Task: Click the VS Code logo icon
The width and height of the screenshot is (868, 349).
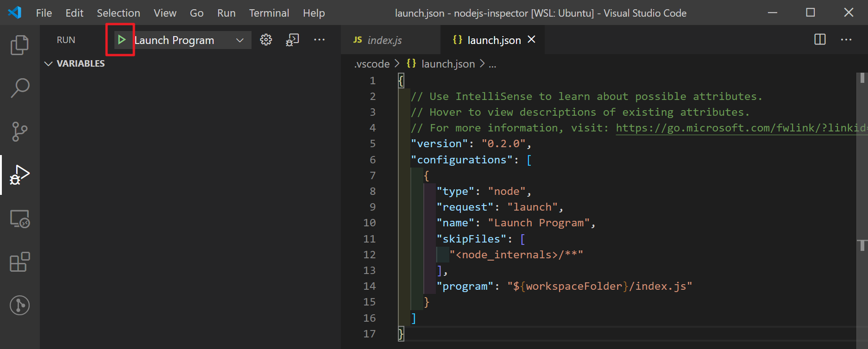Action: click(15, 12)
